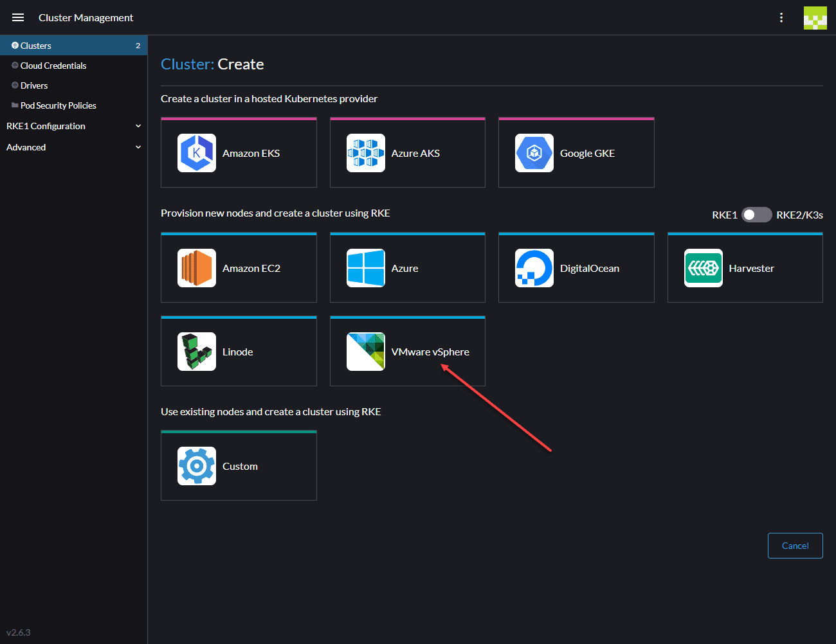Click the Cluster Management header title
Screen dimensions: 836x644
[86, 17]
